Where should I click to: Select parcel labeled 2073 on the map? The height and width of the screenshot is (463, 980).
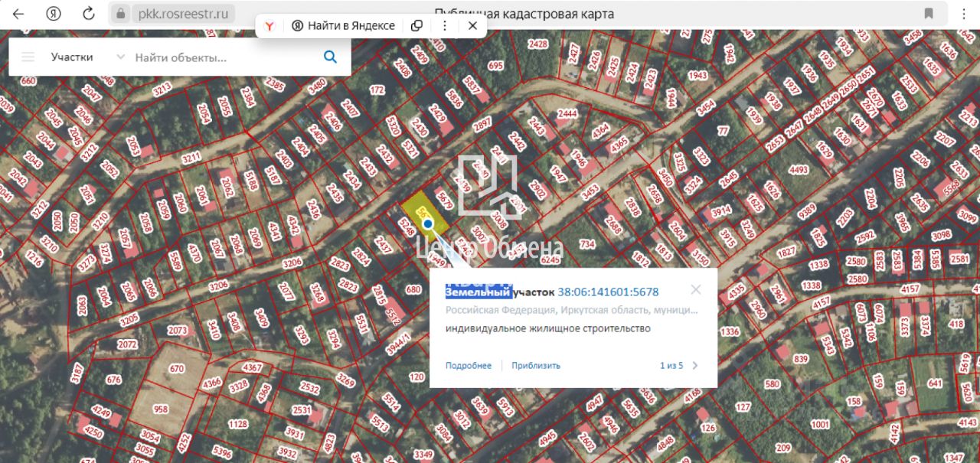click(x=177, y=331)
